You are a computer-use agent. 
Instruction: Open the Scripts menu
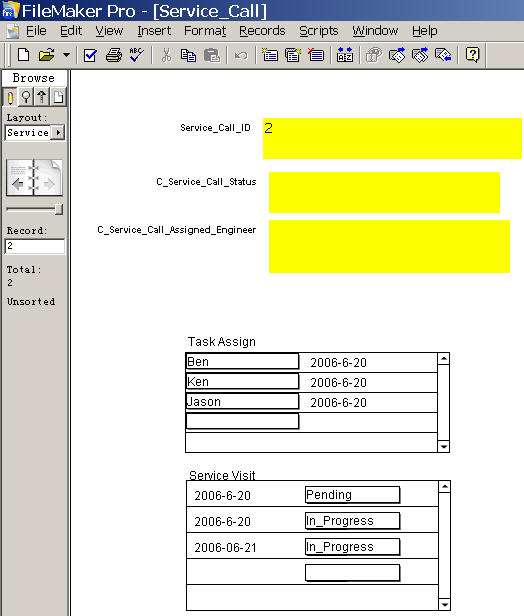click(x=319, y=31)
